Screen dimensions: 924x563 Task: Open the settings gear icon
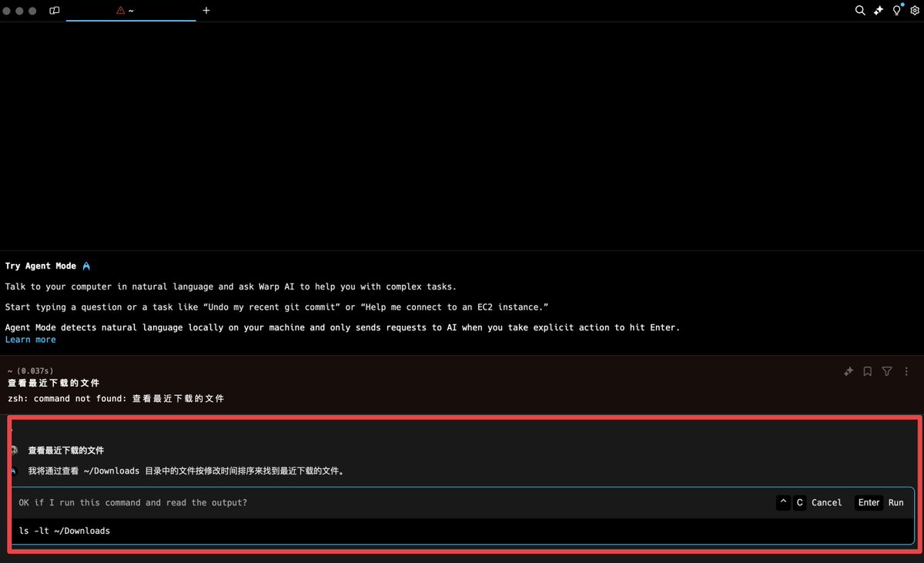pos(915,11)
